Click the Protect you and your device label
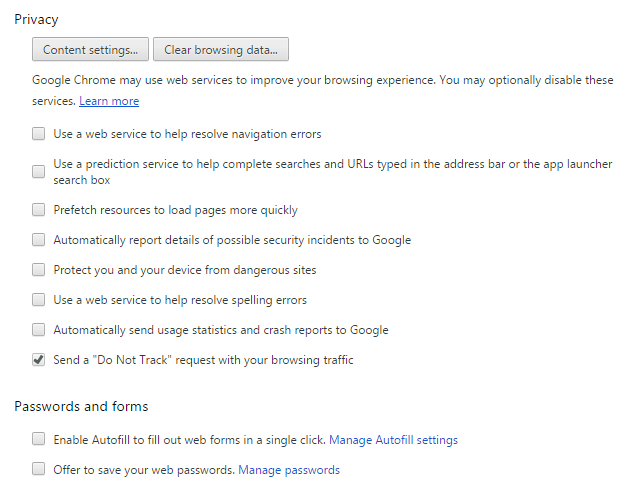The height and width of the screenshot is (494, 628). tap(185, 270)
